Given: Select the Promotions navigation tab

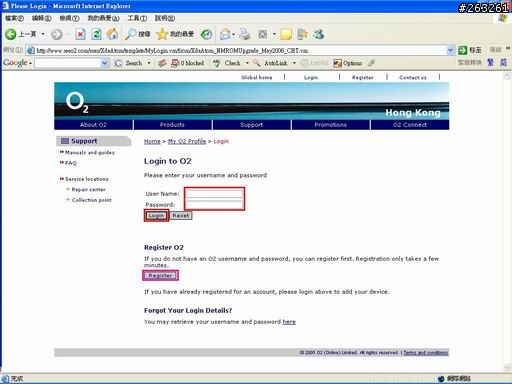Looking at the screenshot, I should [x=331, y=125].
